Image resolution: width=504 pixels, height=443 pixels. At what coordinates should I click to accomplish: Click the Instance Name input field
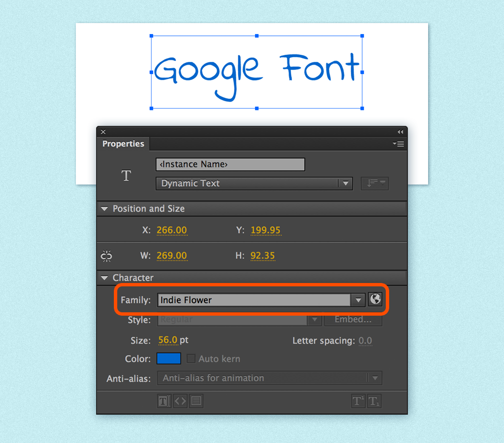(230, 164)
